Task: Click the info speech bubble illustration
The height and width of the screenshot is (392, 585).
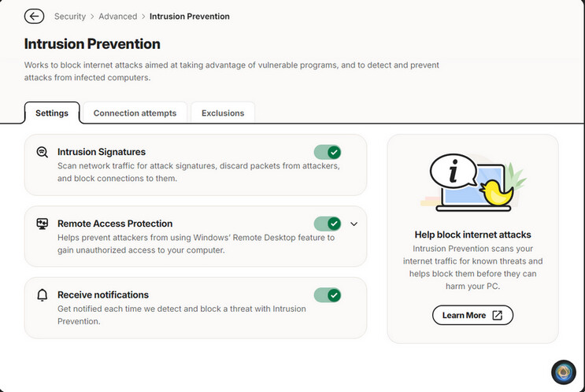Action: [x=453, y=172]
